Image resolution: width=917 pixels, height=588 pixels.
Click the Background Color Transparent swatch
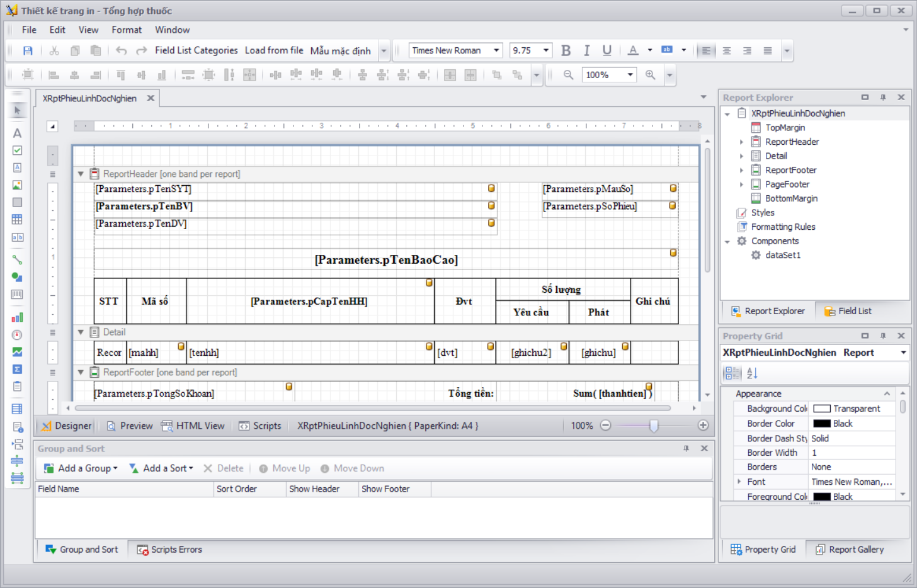coord(822,409)
